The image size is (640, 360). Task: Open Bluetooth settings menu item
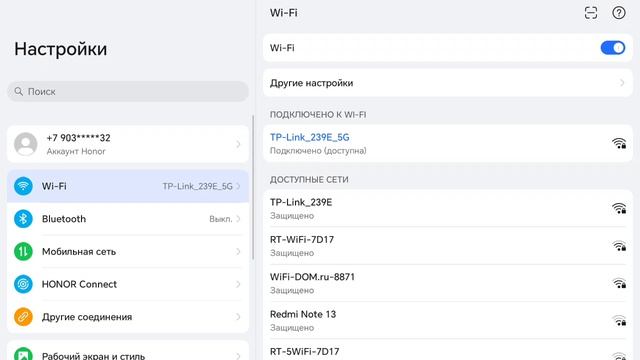pyautogui.click(x=128, y=219)
